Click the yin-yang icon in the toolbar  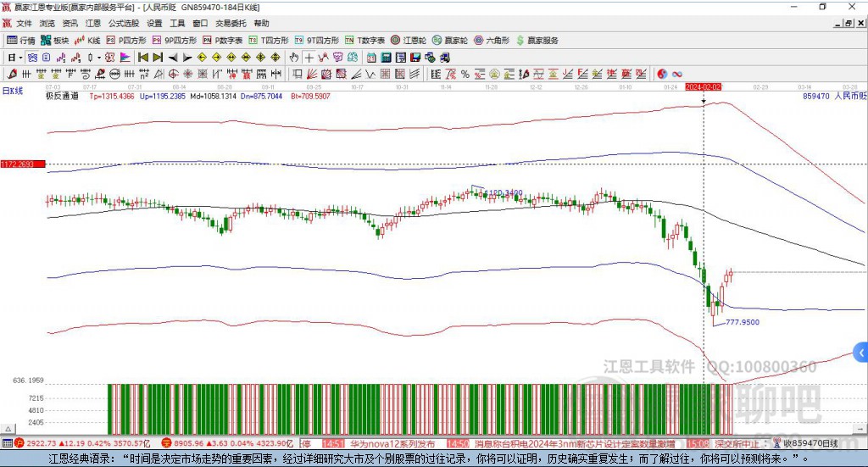coord(662,74)
